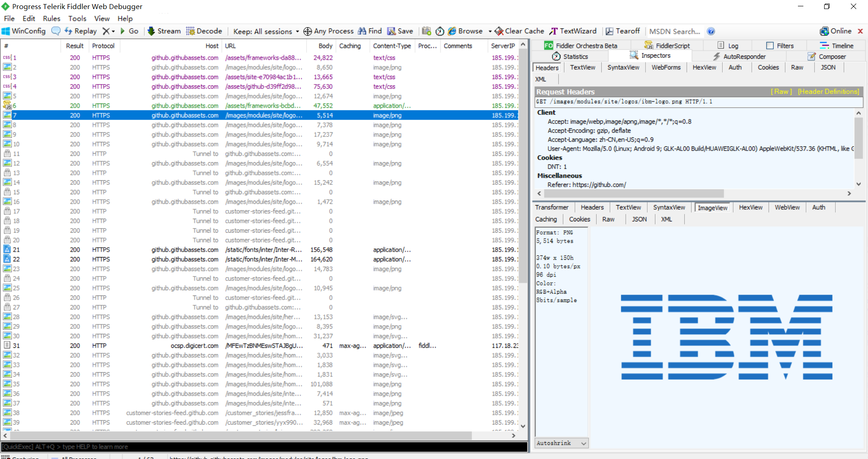Click the comment speech bubble icon

pyautogui.click(x=56, y=31)
